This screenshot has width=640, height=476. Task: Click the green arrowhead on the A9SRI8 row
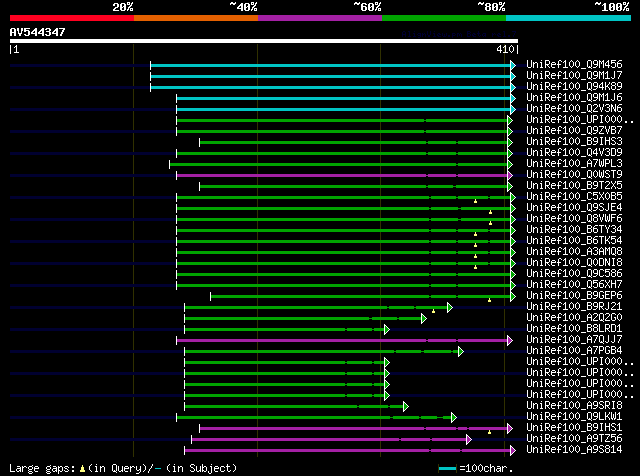(406, 407)
